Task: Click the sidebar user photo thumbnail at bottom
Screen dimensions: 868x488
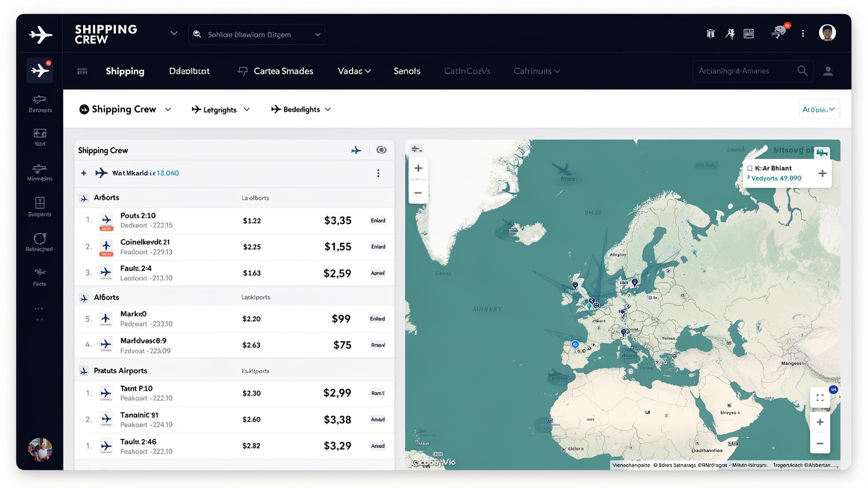Action: pyautogui.click(x=40, y=449)
